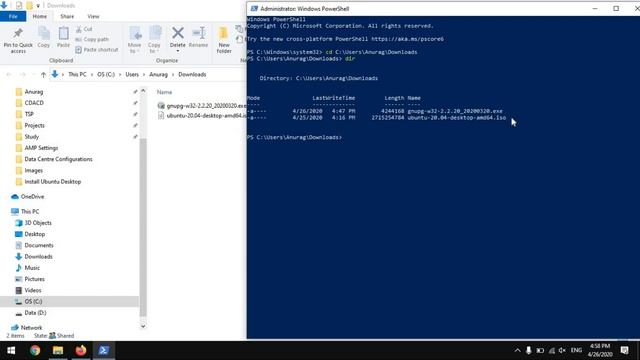The image size is (640, 360).
Task: Open File Explorer from taskbar
Action: (x=58, y=351)
